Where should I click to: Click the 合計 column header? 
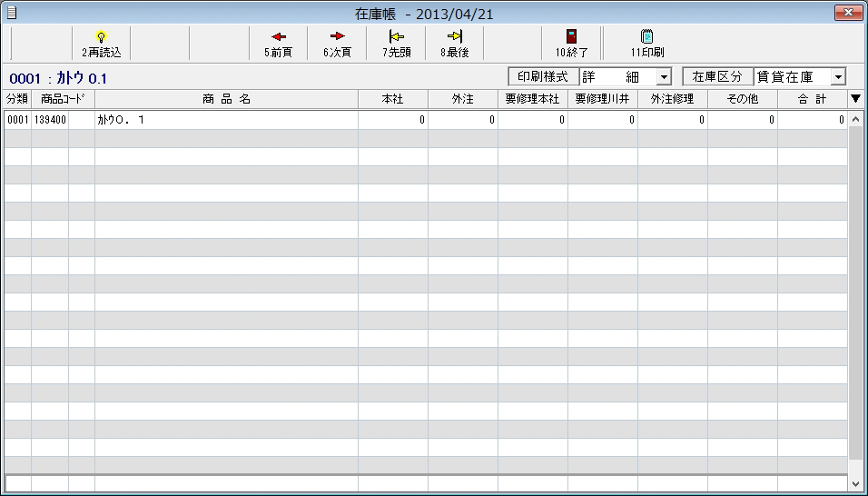click(x=812, y=98)
